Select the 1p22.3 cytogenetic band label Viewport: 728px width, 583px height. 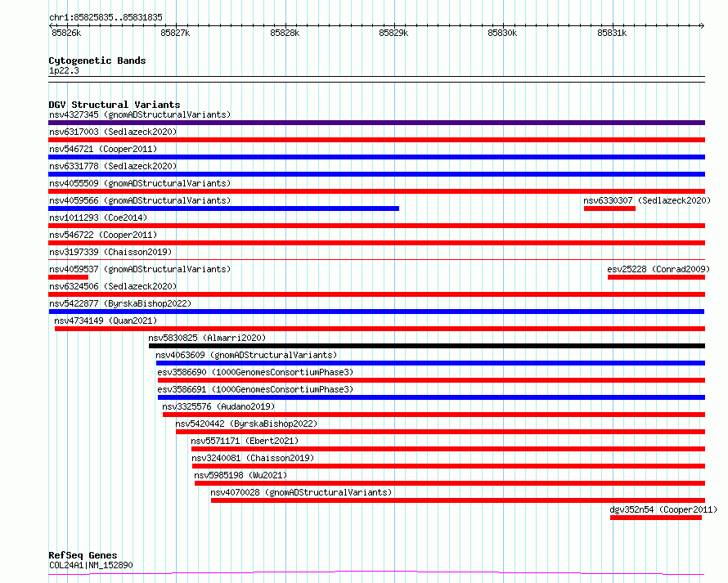coord(64,70)
